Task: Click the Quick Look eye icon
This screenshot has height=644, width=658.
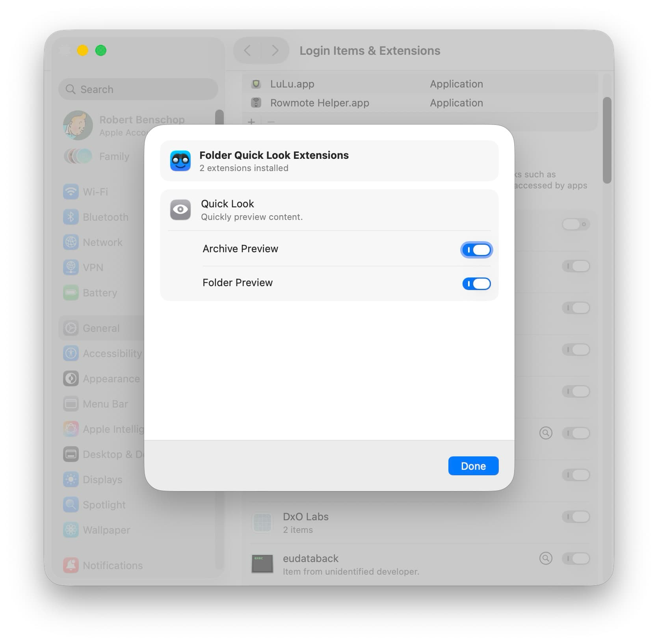Action: [x=180, y=210]
